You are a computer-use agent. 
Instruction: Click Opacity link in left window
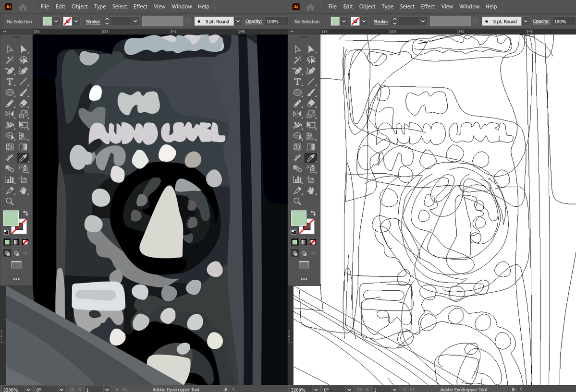[254, 22]
